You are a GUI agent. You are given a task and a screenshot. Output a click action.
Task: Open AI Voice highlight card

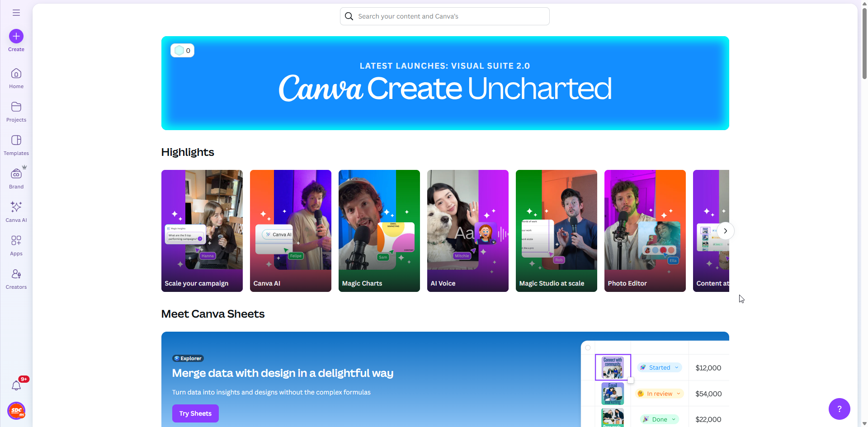tap(468, 231)
